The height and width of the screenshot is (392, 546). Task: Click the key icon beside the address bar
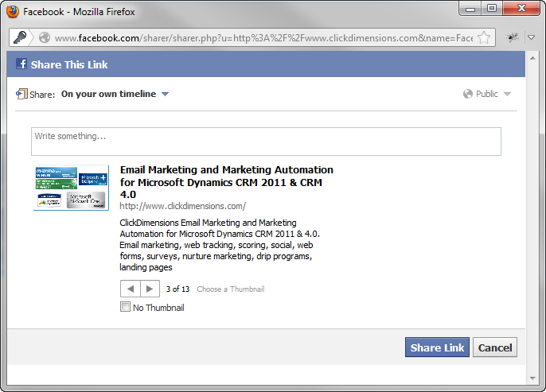tap(21, 37)
